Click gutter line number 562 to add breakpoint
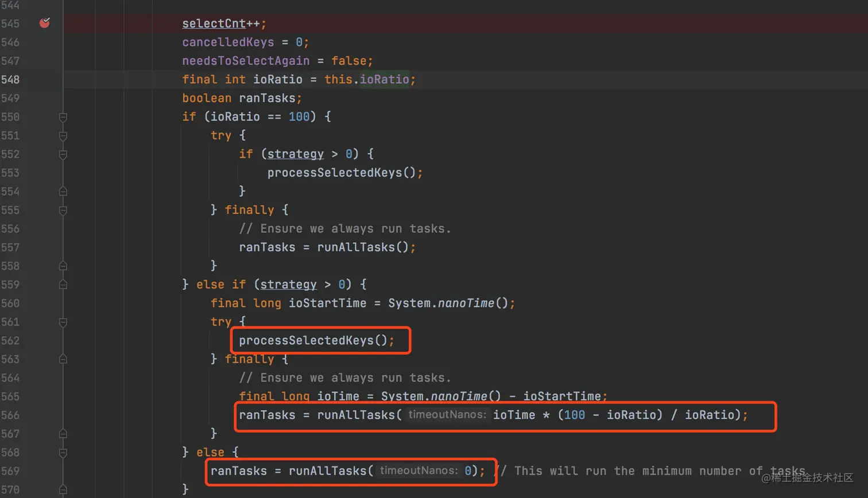Viewport: 868px width, 498px height. coord(10,341)
